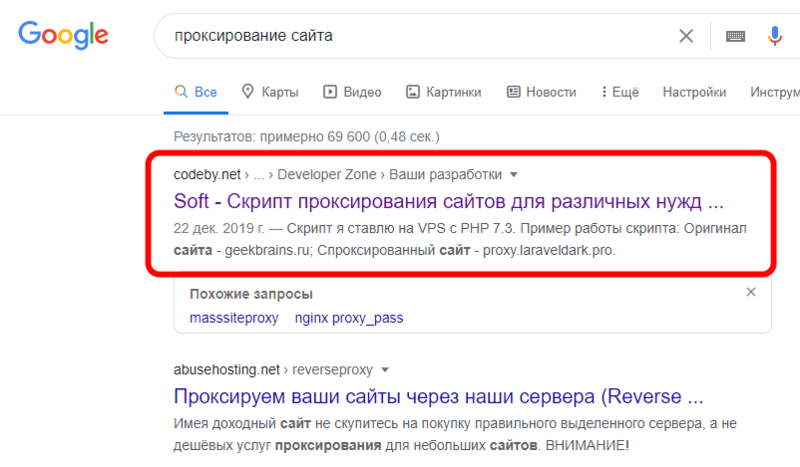Switch to the Видео tab

(352, 92)
